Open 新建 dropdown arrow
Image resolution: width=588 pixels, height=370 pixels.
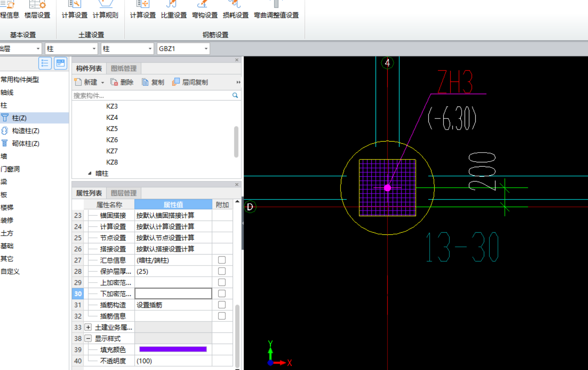pos(103,83)
